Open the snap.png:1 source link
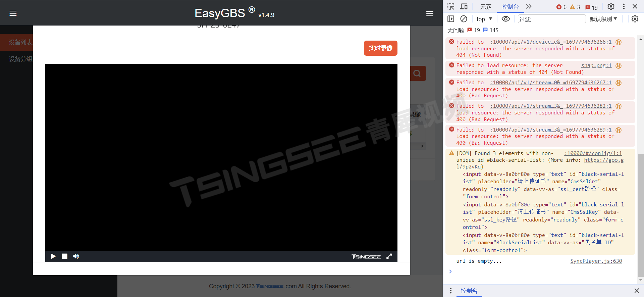This screenshot has height=297, width=644. (596, 65)
